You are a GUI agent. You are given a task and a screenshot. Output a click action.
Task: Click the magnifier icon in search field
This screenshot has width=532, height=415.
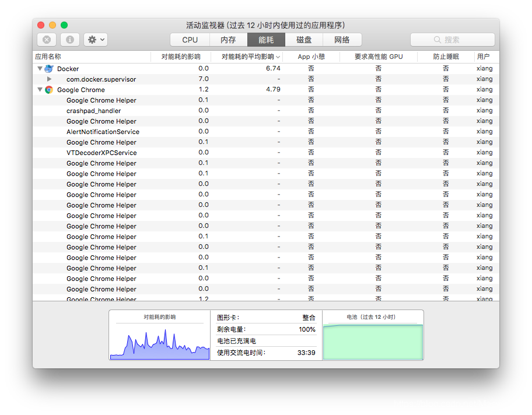pos(437,40)
